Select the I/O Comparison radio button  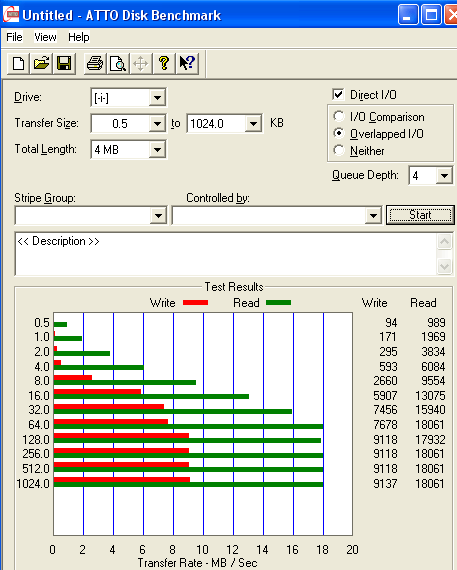(338, 116)
